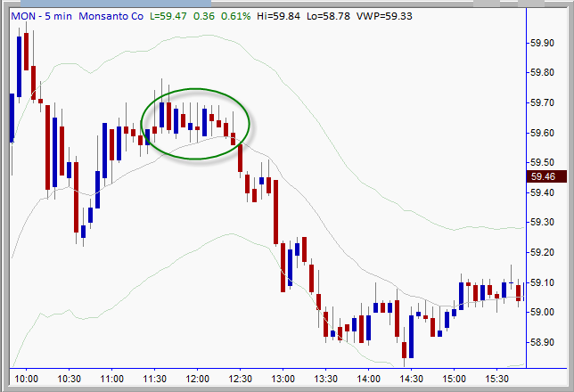Image resolution: width=574 pixels, height=392 pixels.
Task: Select the Monsanto Co company name
Action: (111, 16)
